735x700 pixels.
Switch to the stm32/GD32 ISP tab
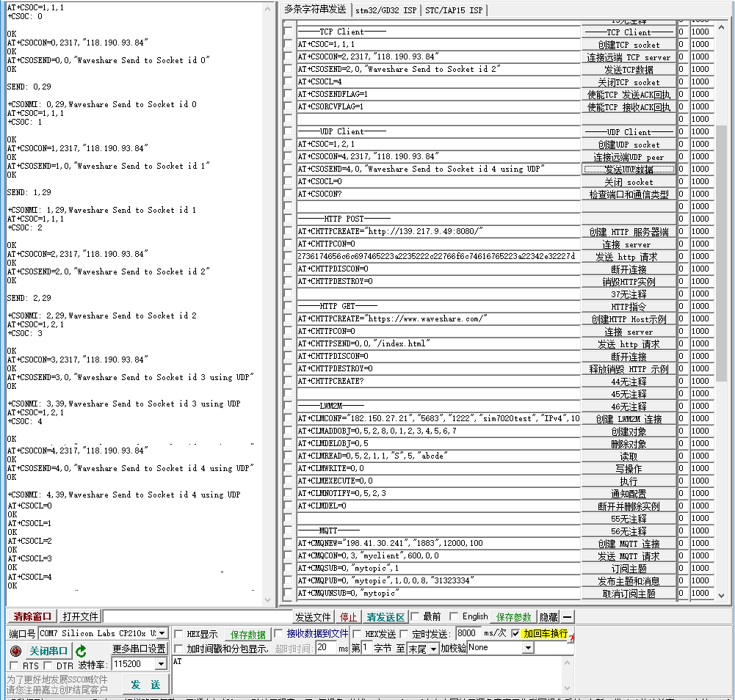tap(385, 10)
